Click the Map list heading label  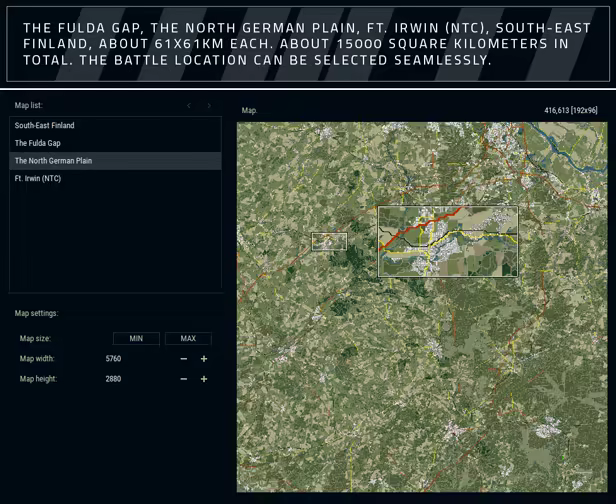tap(29, 105)
